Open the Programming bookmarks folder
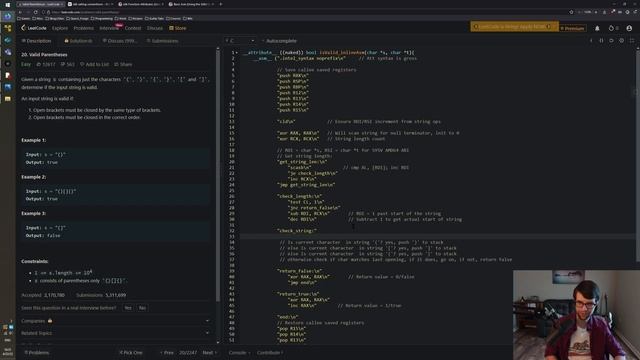This screenshot has height=360, width=640. [x=102, y=19]
